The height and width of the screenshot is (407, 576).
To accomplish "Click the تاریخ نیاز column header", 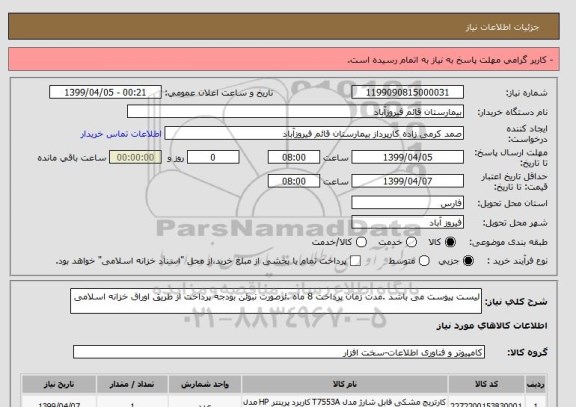I will 59,384.
